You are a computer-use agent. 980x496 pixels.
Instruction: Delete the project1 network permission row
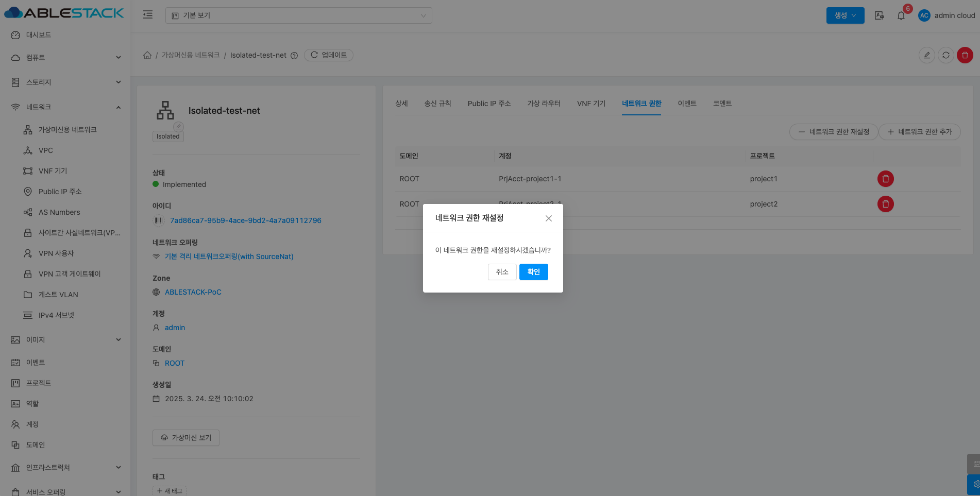pyautogui.click(x=885, y=179)
